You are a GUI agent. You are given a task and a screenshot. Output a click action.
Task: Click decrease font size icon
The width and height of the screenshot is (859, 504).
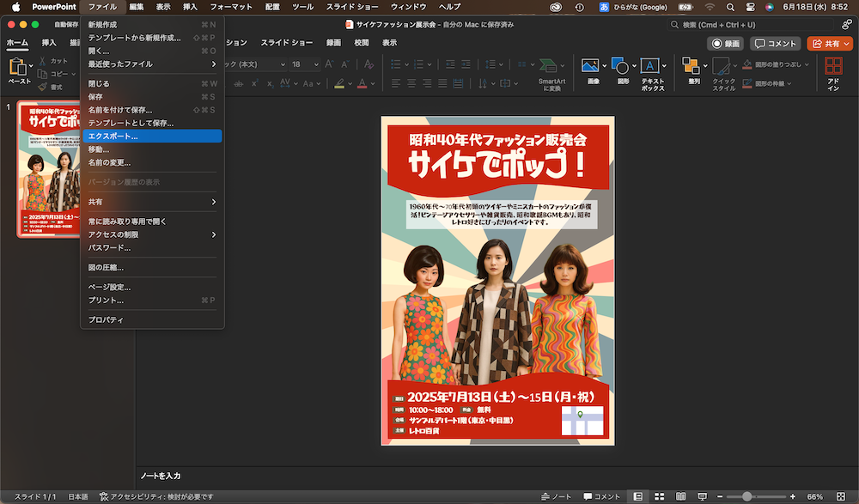pos(344,64)
